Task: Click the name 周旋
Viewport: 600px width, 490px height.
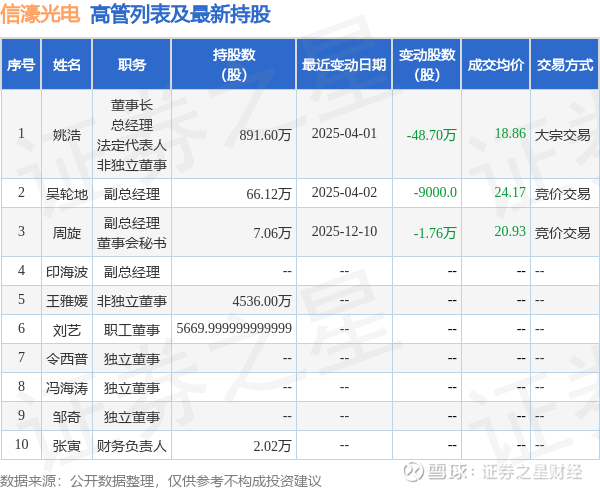Action: point(67,233)
